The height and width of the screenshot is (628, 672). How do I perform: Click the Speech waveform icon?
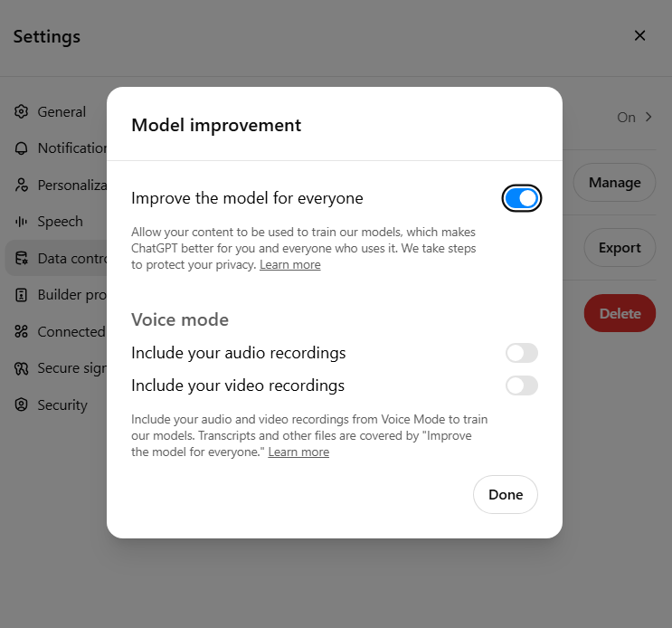coord(22,222)
